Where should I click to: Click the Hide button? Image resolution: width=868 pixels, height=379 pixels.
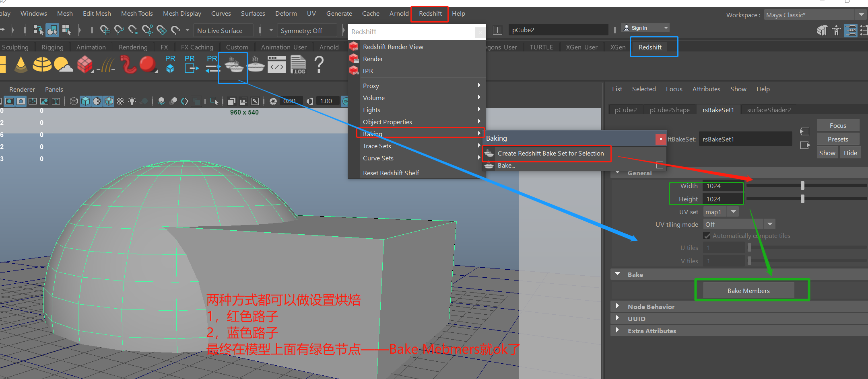click(850, 153)
